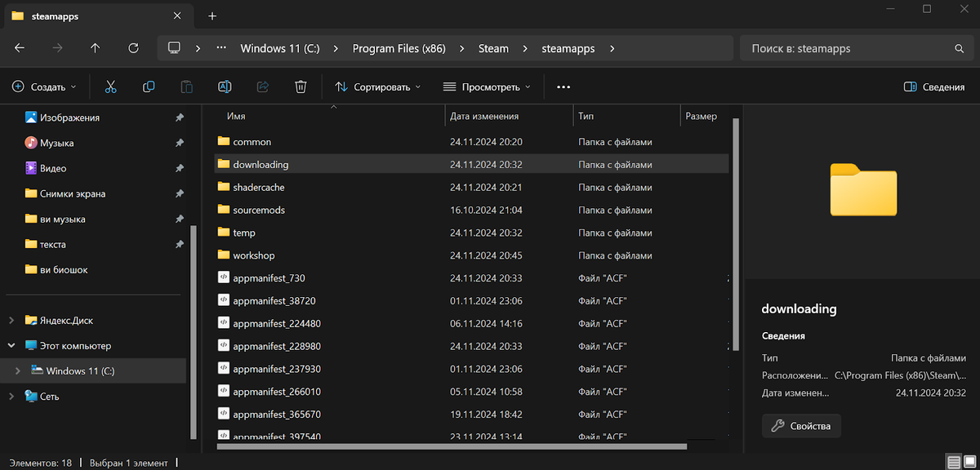Click the Cut scissors icon
Viewport: 980px width, 470px height.
(111, 86)
